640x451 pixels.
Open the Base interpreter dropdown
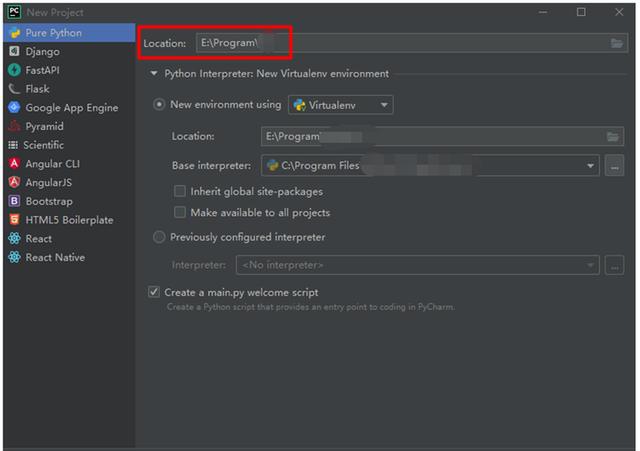point(430,166)
